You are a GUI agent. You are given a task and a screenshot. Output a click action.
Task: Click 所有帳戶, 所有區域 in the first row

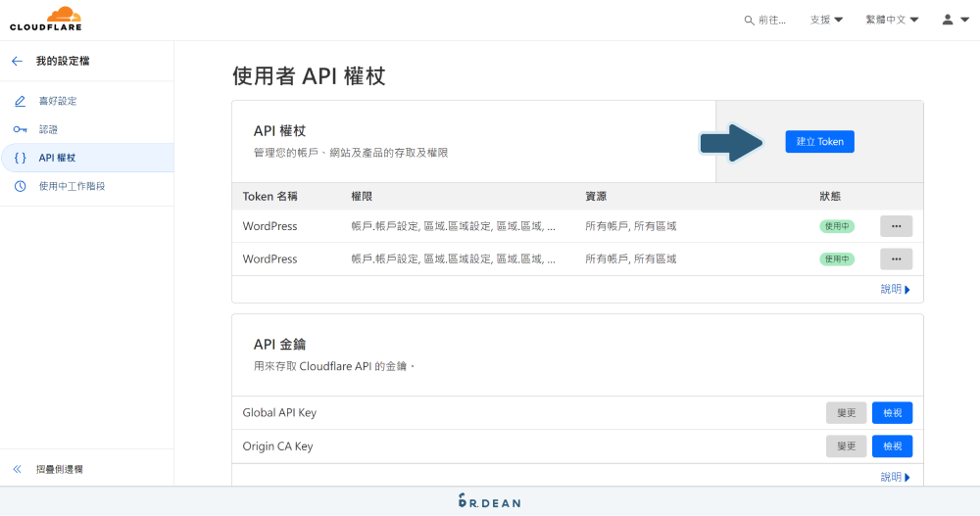click(630, 226)
